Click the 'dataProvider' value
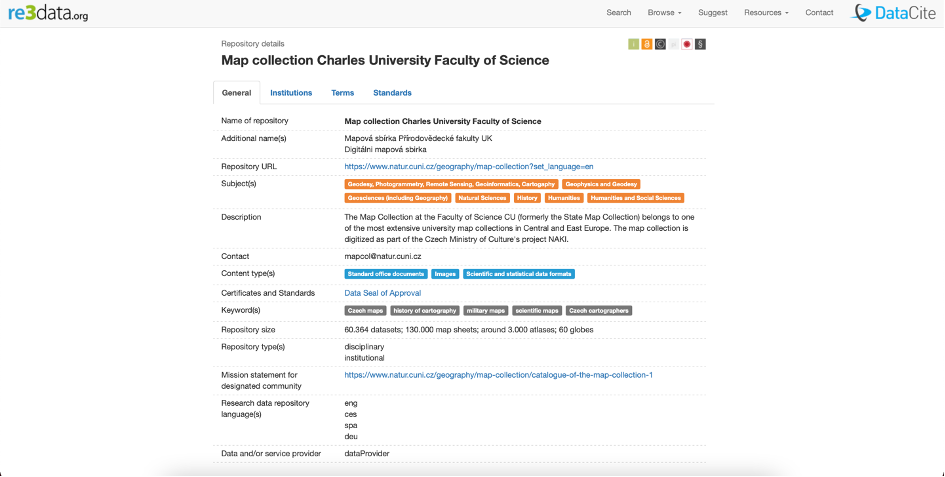945x477 pixels. [367, 453]
